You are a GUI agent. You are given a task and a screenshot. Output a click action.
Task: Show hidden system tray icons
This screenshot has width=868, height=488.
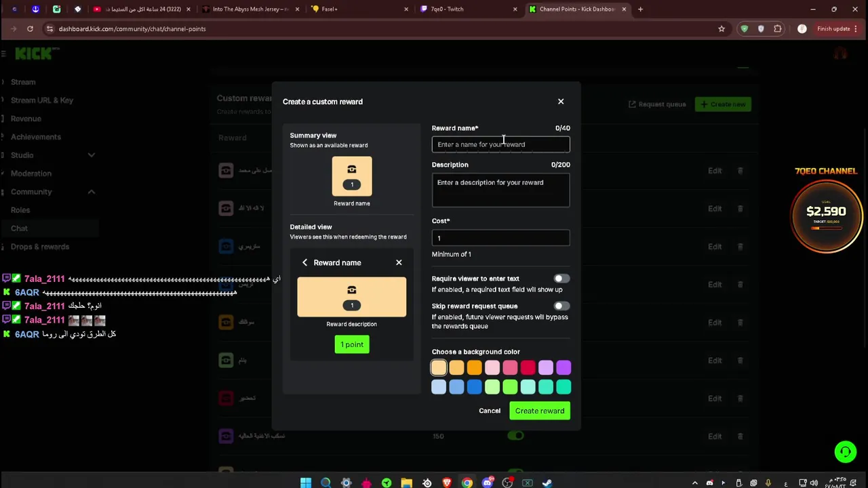pos(694,483)
